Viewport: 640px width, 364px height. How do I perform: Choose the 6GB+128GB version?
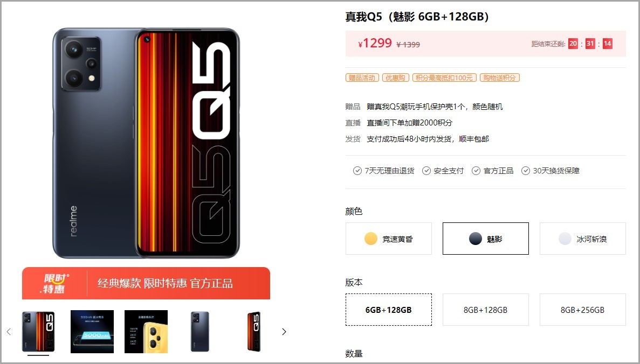pos(389,310)
